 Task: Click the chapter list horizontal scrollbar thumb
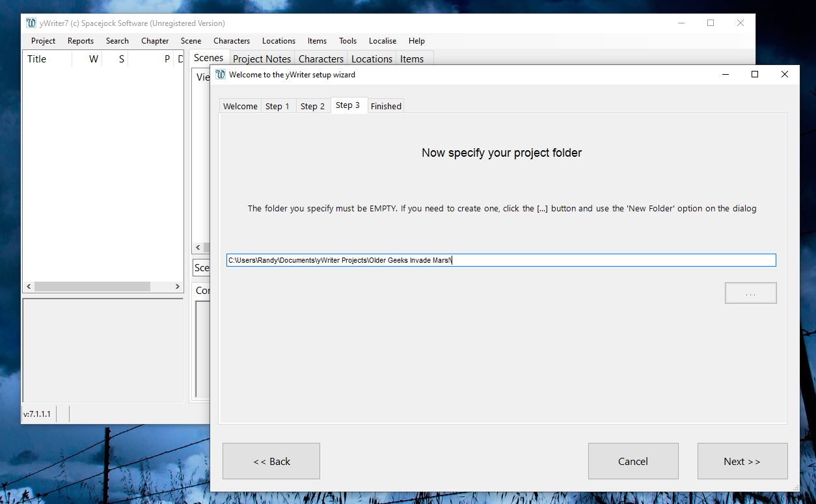92,286
